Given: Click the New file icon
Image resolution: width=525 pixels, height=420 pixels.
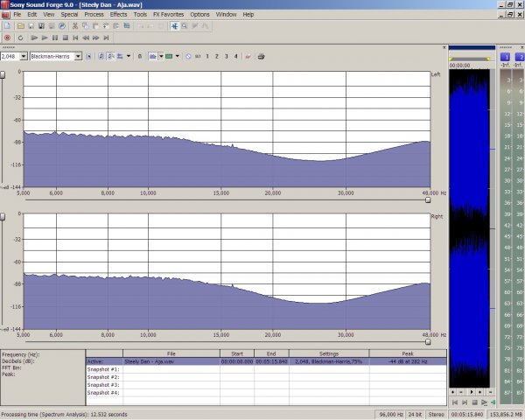Looking at the screenshot, I should (8, 26).
